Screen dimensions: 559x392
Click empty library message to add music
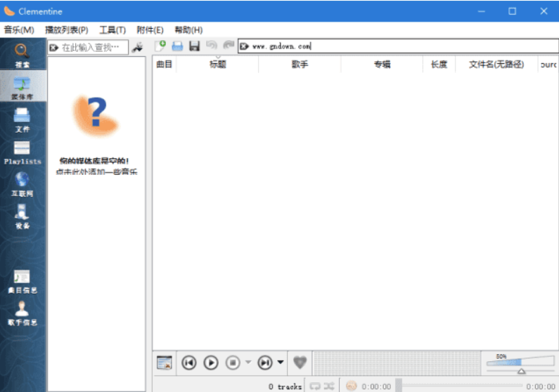pos(96,166)
